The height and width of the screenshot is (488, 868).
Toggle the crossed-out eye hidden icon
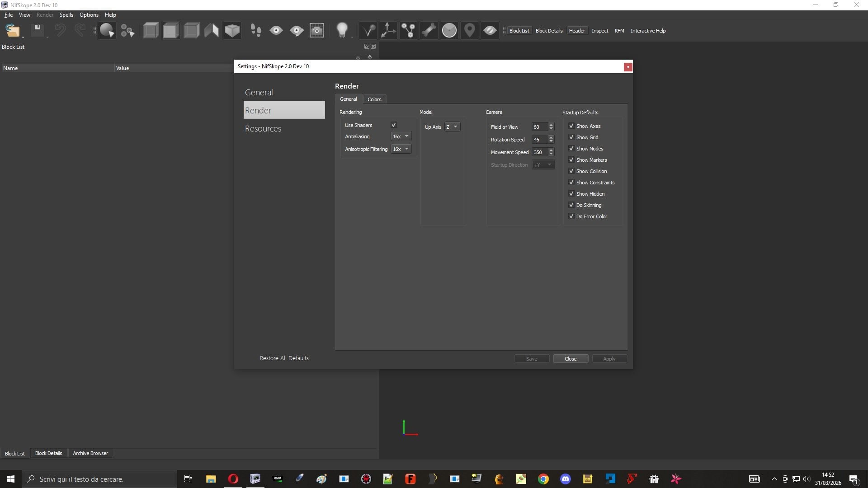[x=490, y=31]
